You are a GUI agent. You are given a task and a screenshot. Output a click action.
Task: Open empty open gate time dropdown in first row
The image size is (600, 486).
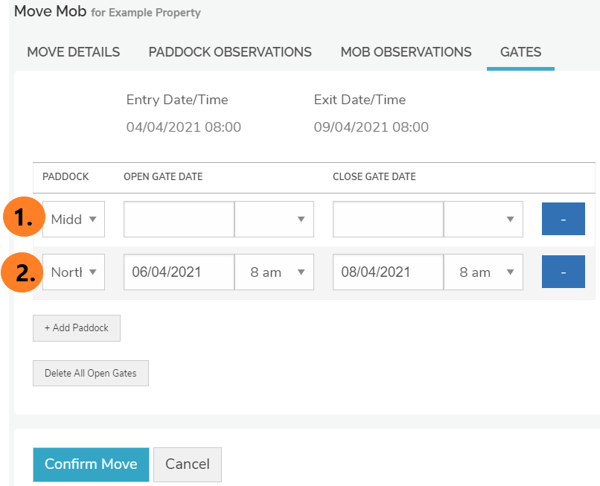[274, 219]
